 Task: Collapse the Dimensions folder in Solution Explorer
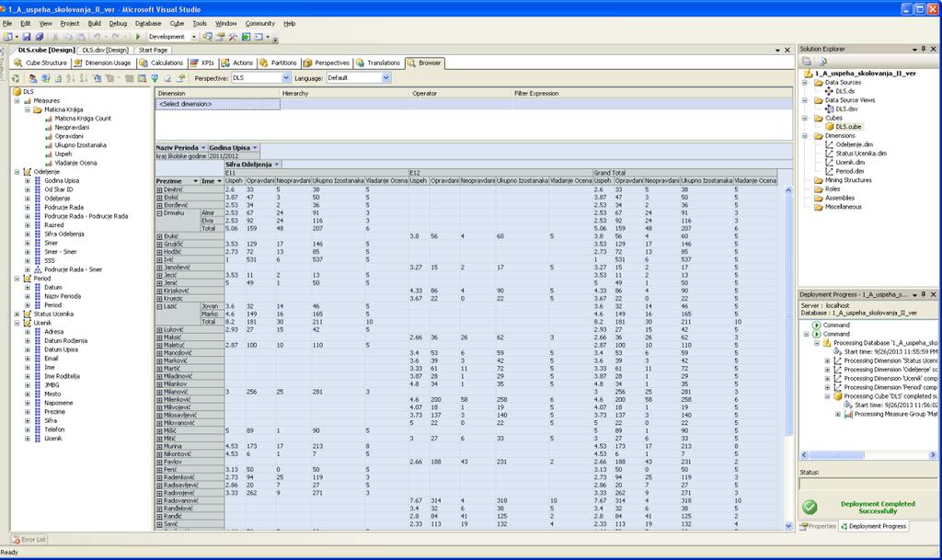pos(805,136)
